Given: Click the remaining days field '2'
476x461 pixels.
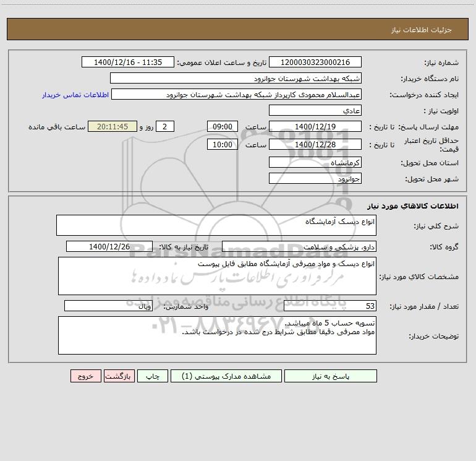Looking at the screenshot, I should 165,126.
